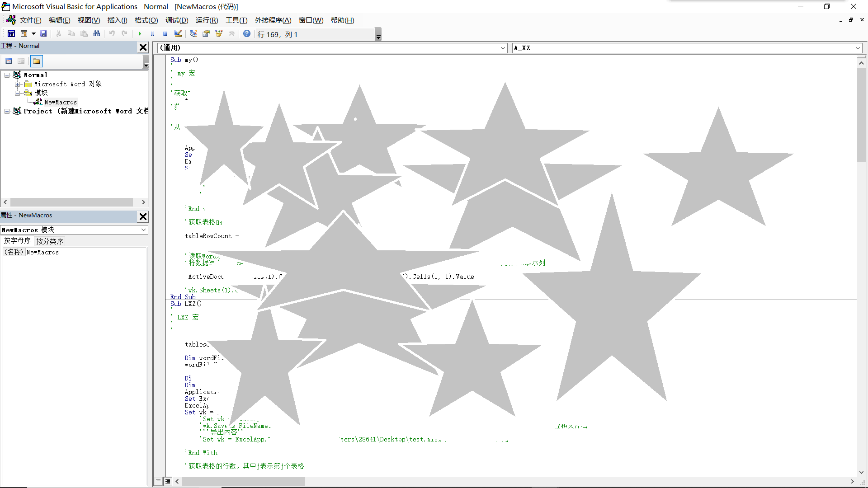Close the 属性 - NewMacros panel

tap(143, 216)
